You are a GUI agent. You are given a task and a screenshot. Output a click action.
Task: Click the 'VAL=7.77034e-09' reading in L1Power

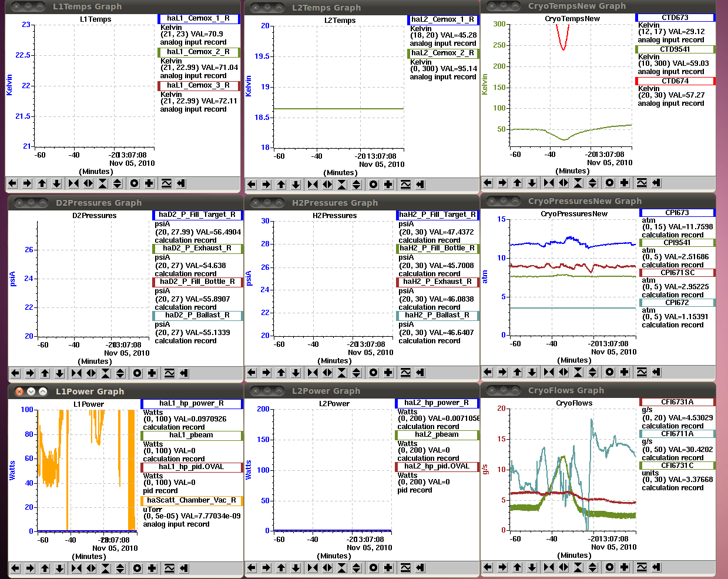click(210, 516)
